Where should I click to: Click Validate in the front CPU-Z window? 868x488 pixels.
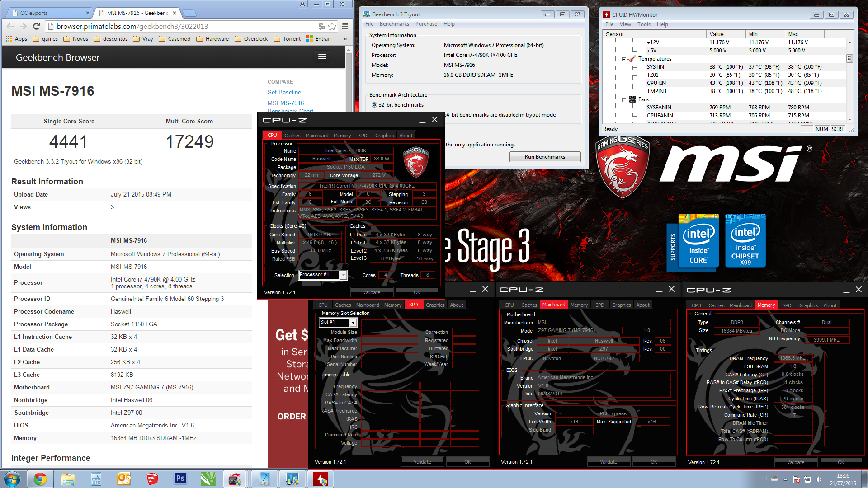[x=372, y=292]
